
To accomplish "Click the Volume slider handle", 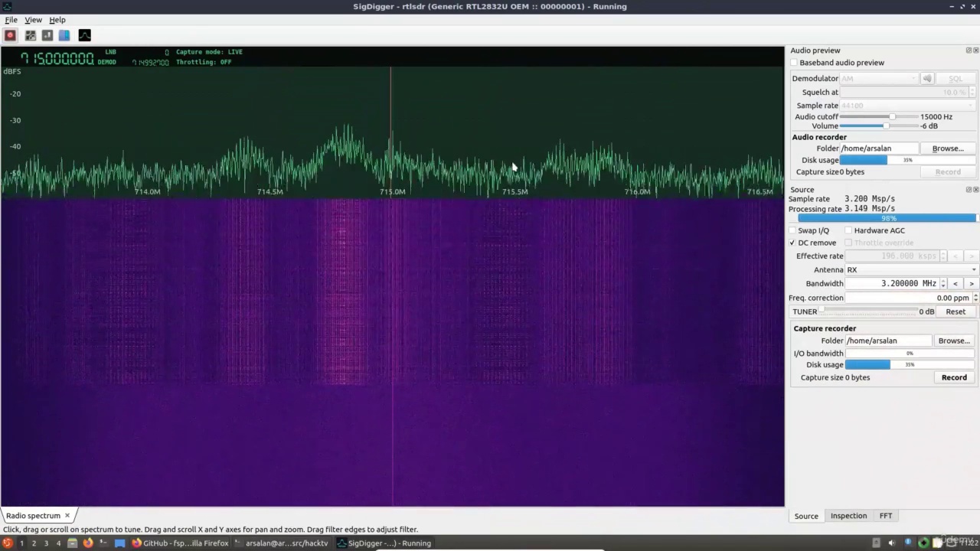I will click(886, 126).
